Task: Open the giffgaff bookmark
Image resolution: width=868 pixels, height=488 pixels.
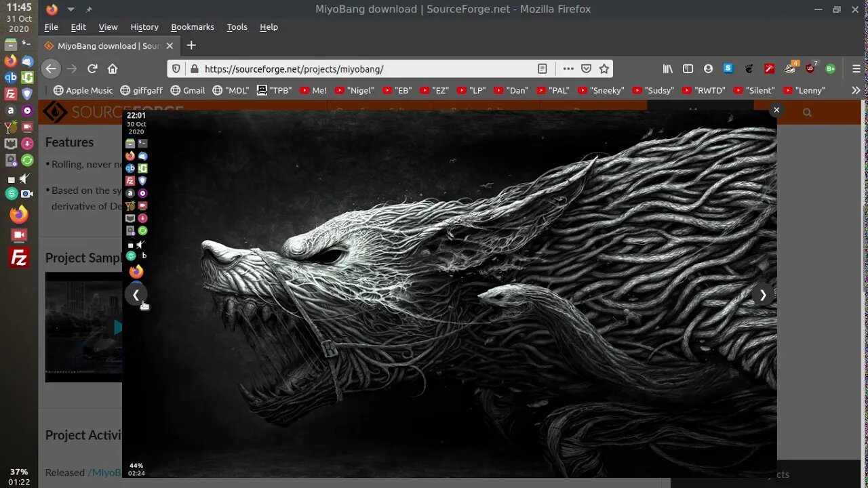Action: pyautogui.click(x=142, y=90)
